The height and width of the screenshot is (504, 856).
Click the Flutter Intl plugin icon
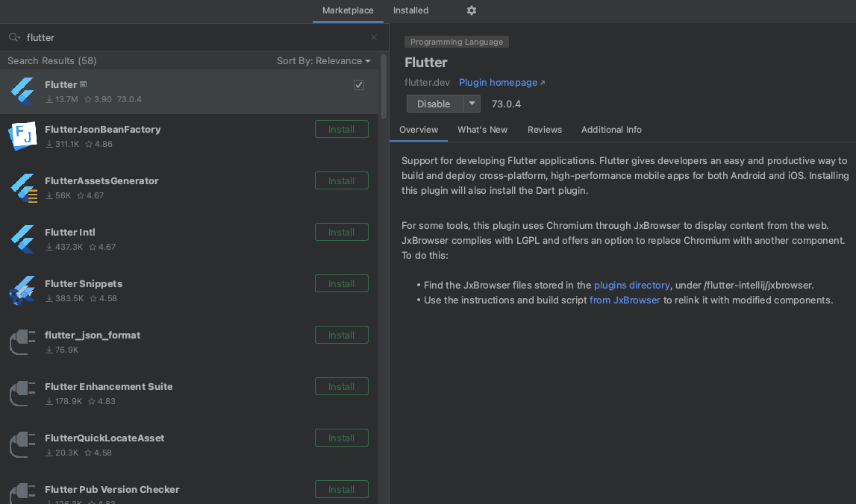point(22,239)
